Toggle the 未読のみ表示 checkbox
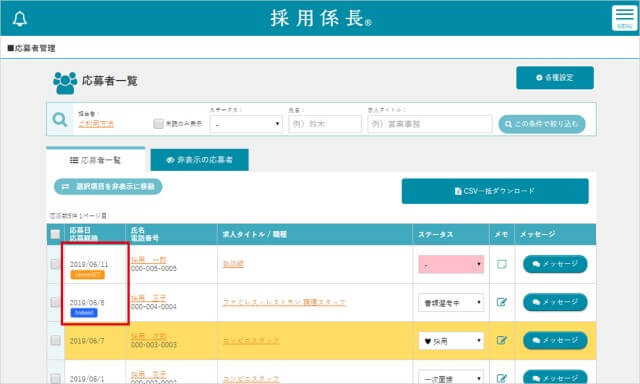640x384 pixels. click(158, 124)
